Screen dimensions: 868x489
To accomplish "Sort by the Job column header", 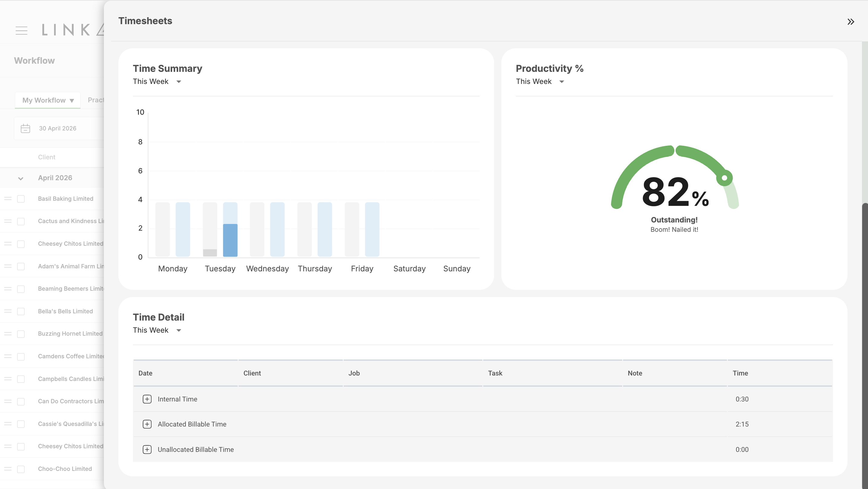I will tap(354, 373).
